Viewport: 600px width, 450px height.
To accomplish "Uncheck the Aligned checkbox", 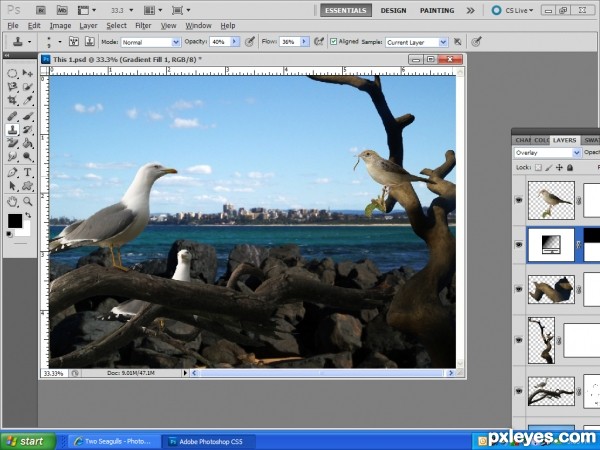I will [x=333, y=41].
